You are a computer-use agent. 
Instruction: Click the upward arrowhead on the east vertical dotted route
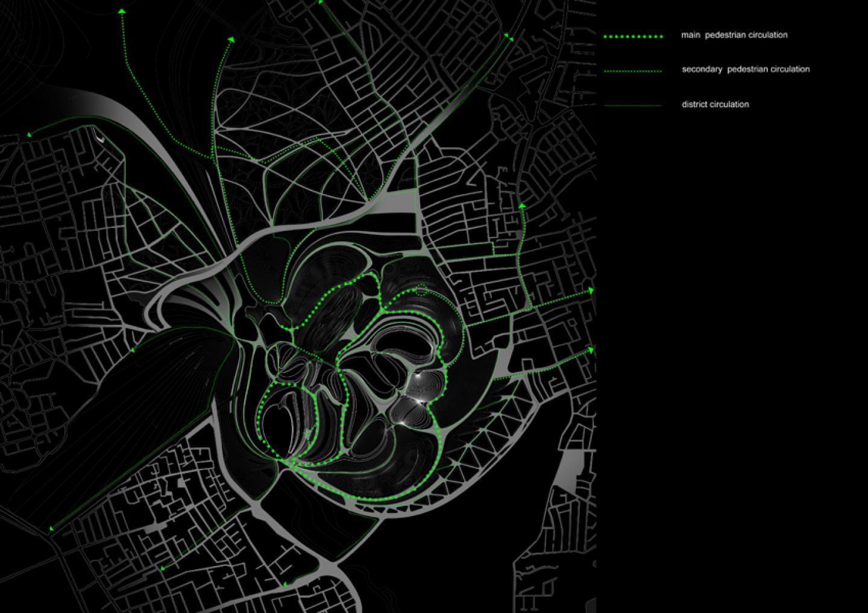(522, 206)
